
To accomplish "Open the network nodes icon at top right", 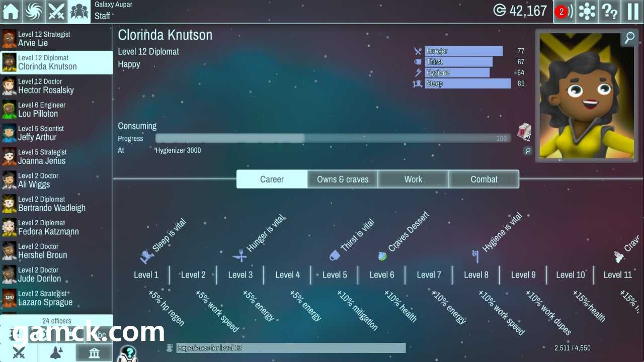I will 587,11.
